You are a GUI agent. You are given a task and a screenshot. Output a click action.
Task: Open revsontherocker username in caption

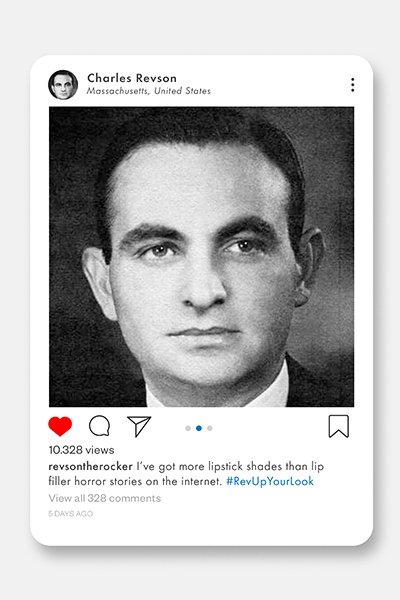(x=91, y=466)
